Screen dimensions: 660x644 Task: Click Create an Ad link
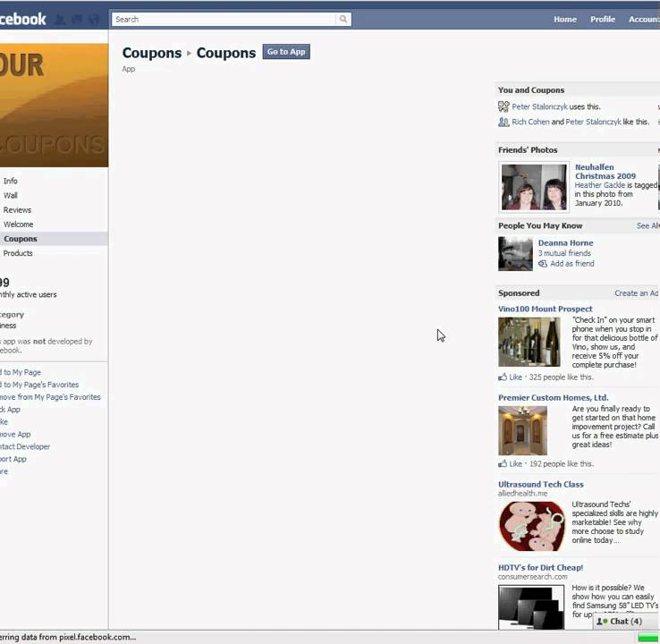pos(637,293)
